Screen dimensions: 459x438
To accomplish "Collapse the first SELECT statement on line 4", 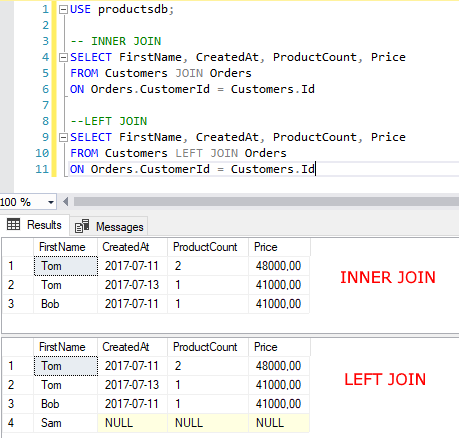I will (x=63, y=58).
